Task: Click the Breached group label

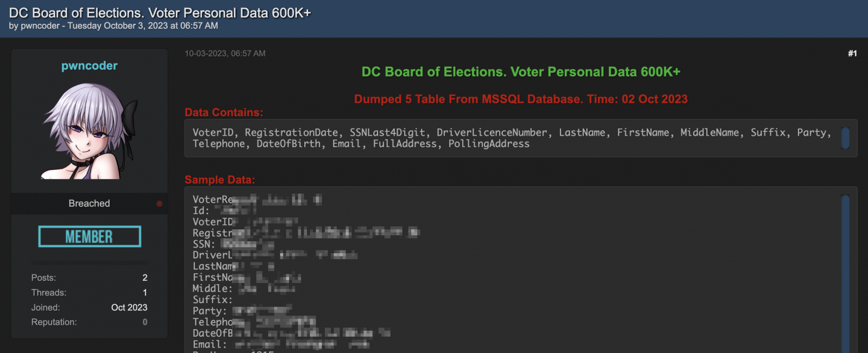Action: point(88,203)
